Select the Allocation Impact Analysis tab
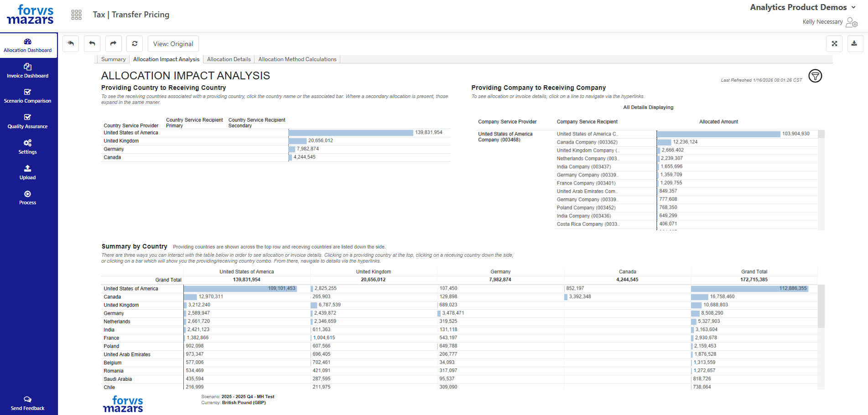This screenshot has height=415, width=868. tap(166, 59)
